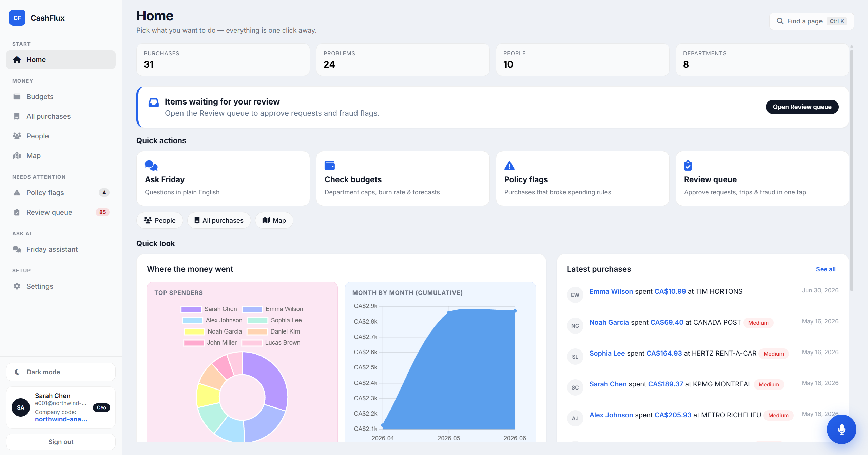Click the Settings gear icon in sidebar

tap(17, 286)
